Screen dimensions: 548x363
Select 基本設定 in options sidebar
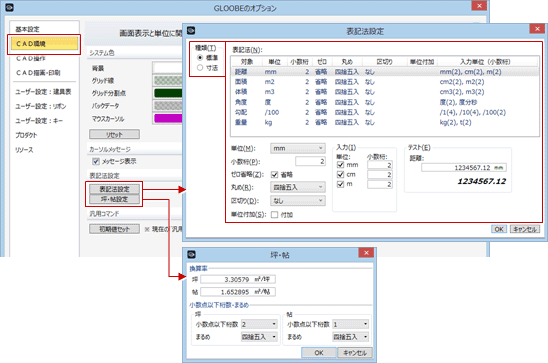click(x=28, y=29)
